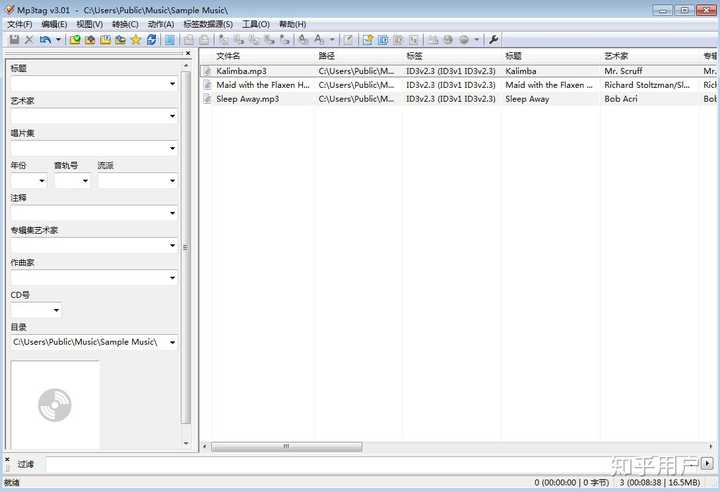Click the Select all files icon
The width and height of the screenshot is (720, 492).
(170, 40)
